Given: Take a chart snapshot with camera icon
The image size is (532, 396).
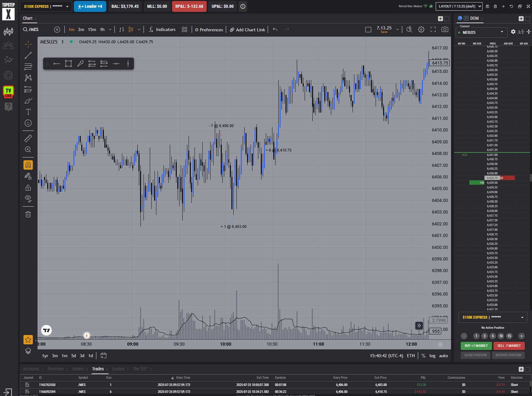Looking at the screenshot, I should [445, 29].
